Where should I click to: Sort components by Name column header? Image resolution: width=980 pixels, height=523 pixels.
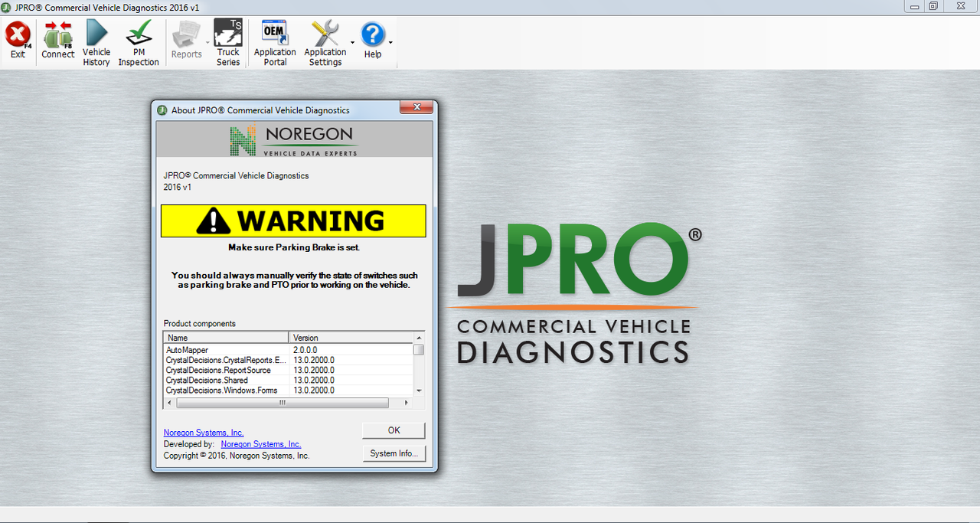pos(227,338)
